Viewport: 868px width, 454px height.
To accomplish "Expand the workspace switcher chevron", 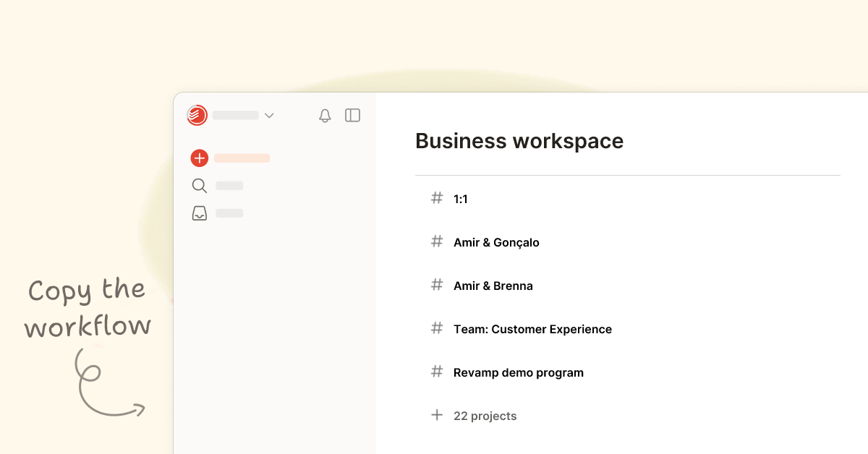I will (269, 115).
